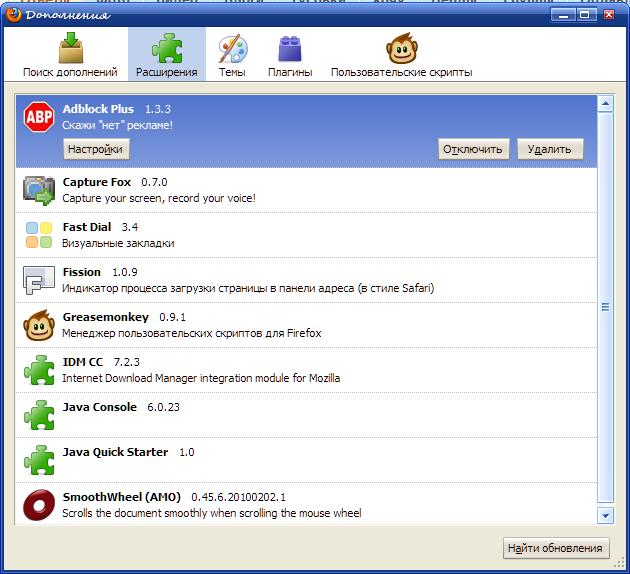Click the Java Quick Starter puzzle icon
The image size is (630, 574).
coord(39,460)
